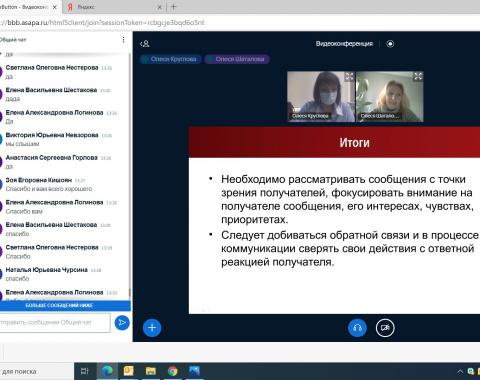480x380 pixels.
Task: Click the chat message input field
Action: (x=55, y=322)
